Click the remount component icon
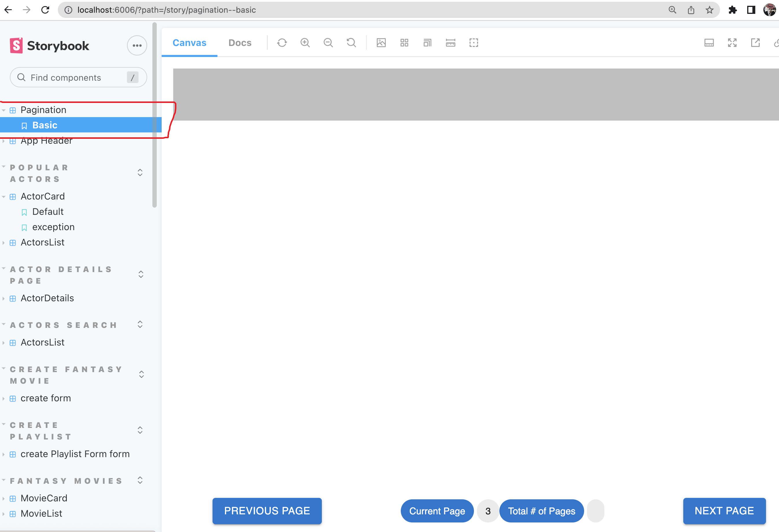 tap(282, 43)
